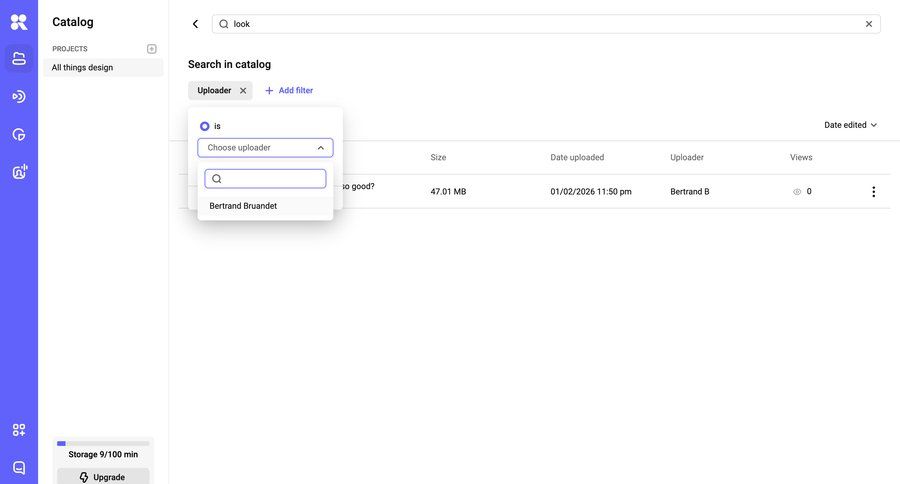The width and height of the screenshot is (900, 484).
Task: Add a new project with the plus icon
Action: (152, 49)
